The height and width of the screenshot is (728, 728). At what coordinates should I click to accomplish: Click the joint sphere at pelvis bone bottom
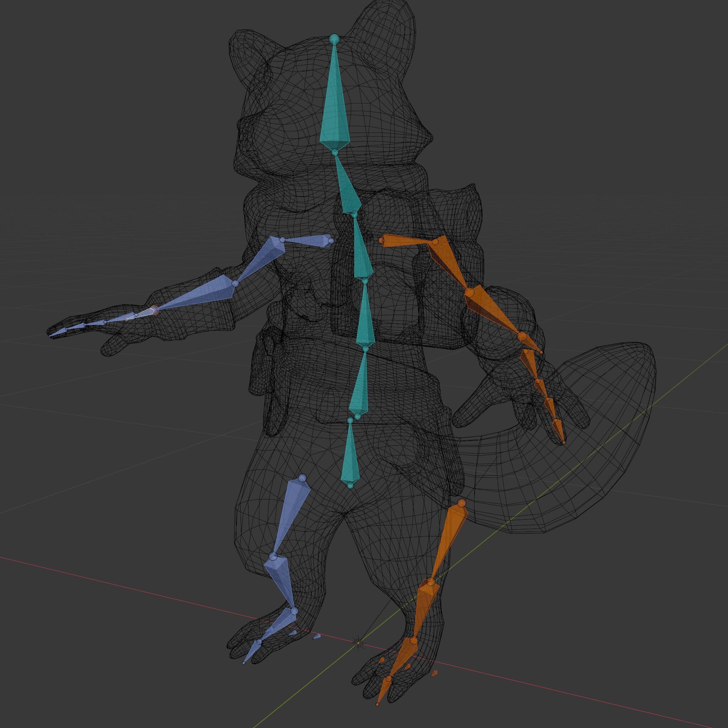tap(350, 485)
